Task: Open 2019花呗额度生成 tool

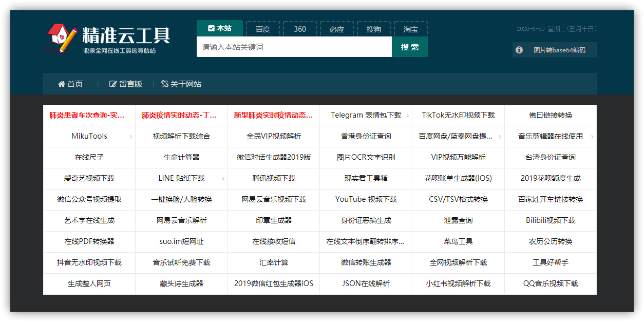Action: pos(551,179)
